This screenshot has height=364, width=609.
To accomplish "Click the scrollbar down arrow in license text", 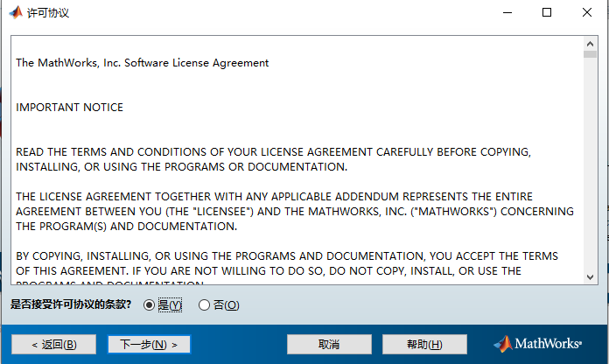I will [x=590, y=277].
